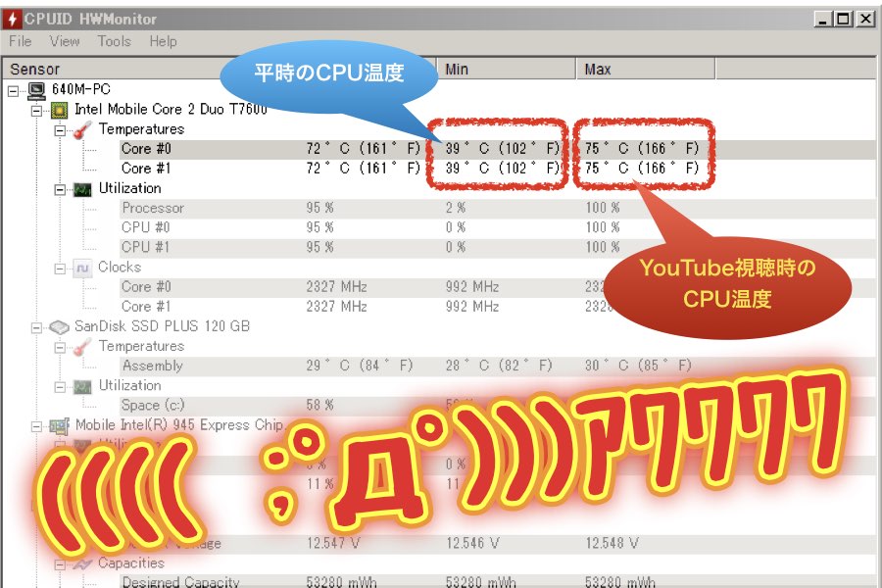Select the Intel Mobile Core 2 Duo T7600 label

tap(171, 109)
